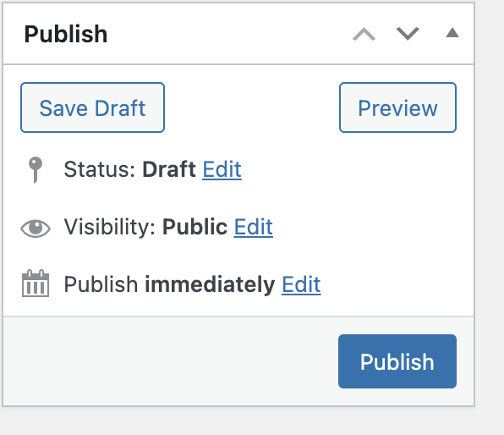This screenshot has height=435, width=504.
Task: Save the post as draft
Action: (92, 107)
